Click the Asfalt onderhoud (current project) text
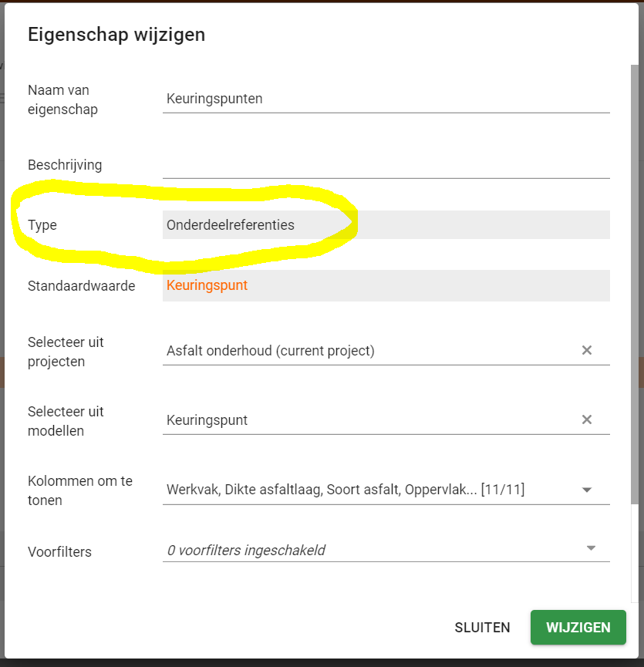The height and width of the screenshot is (667, 644). 270,351
